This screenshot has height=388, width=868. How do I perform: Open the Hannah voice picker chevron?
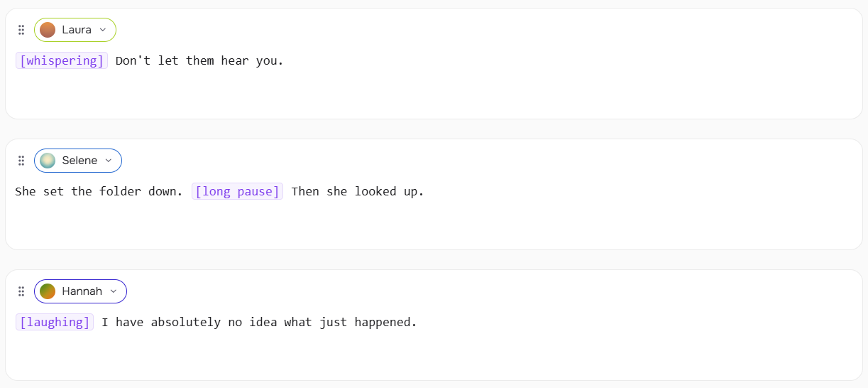pos(114,291)
